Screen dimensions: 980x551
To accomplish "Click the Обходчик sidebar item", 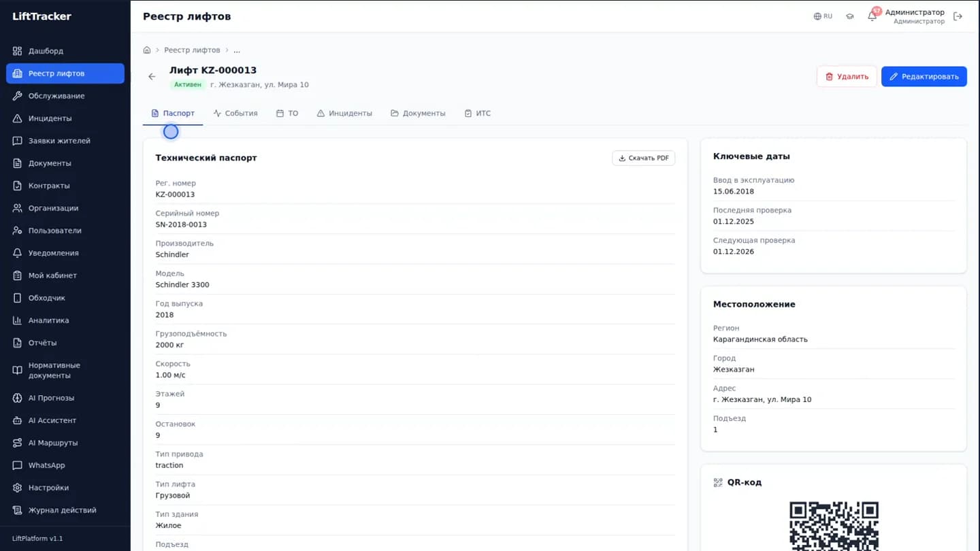I will 65,298.
